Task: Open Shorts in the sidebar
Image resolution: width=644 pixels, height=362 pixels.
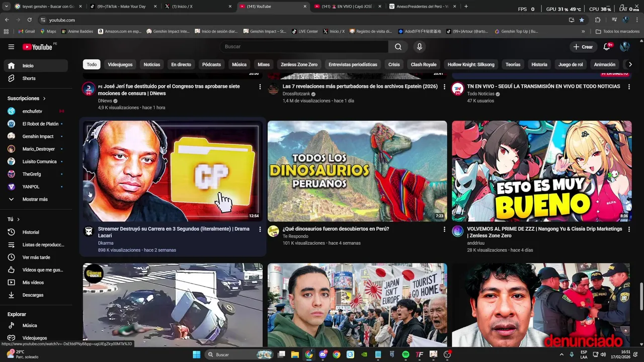Action: click(x=35, y=78)
